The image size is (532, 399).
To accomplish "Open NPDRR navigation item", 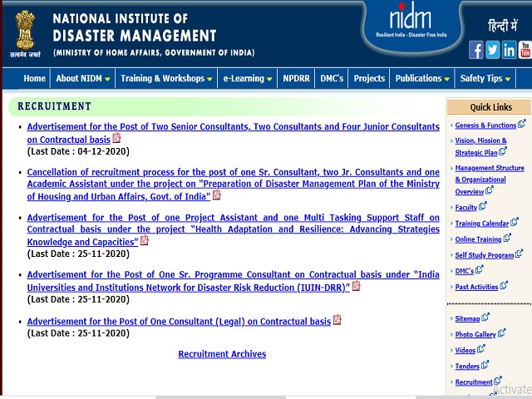I will [x=296, y=78].
